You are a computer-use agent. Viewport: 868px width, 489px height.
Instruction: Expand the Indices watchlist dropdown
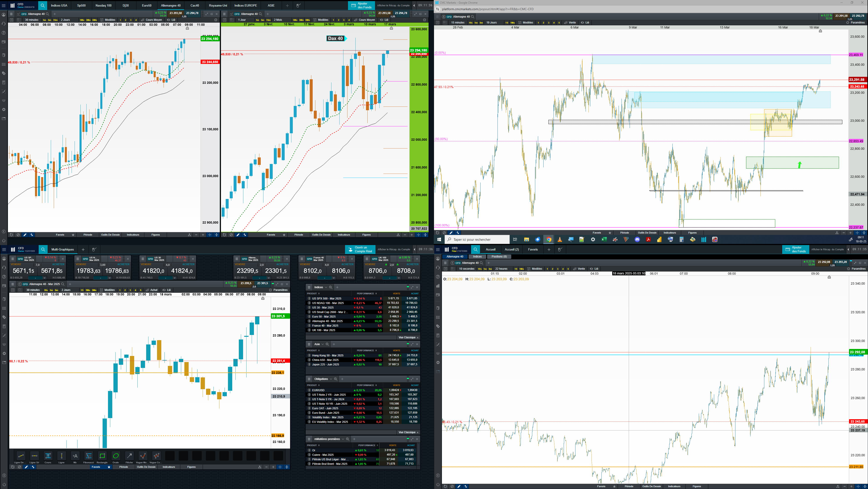pyautogui.click(x=326, y=287)
